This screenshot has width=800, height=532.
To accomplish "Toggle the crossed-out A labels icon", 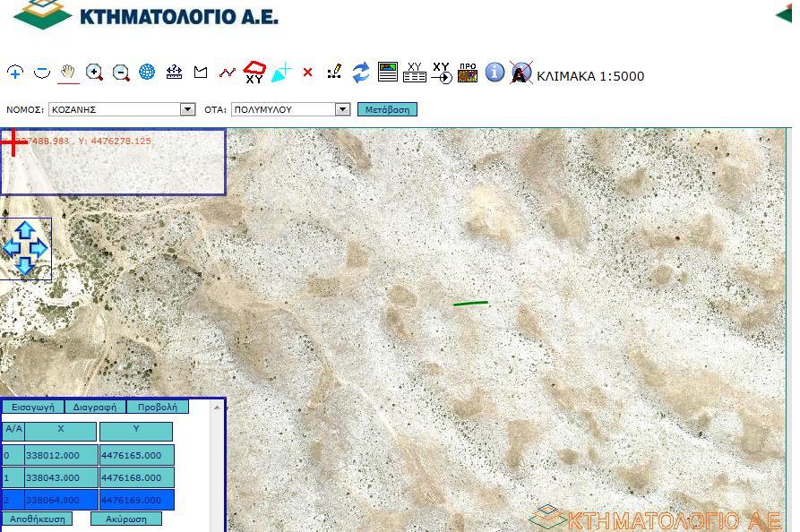I will point(520,73).
